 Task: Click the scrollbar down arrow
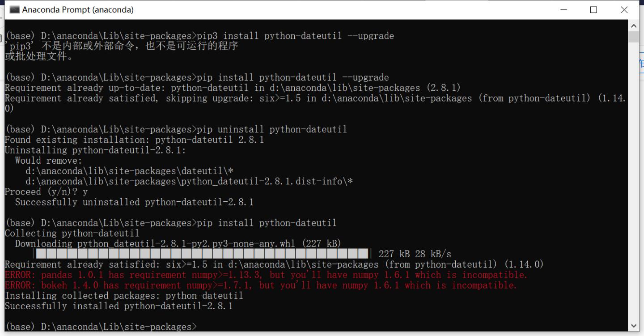click(x=633, y=326)
